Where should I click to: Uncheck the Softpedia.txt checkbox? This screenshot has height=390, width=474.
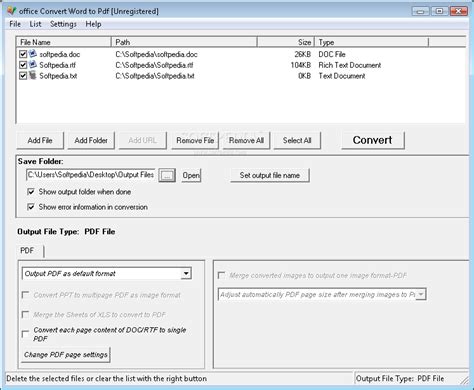click(x=23, y=76)
